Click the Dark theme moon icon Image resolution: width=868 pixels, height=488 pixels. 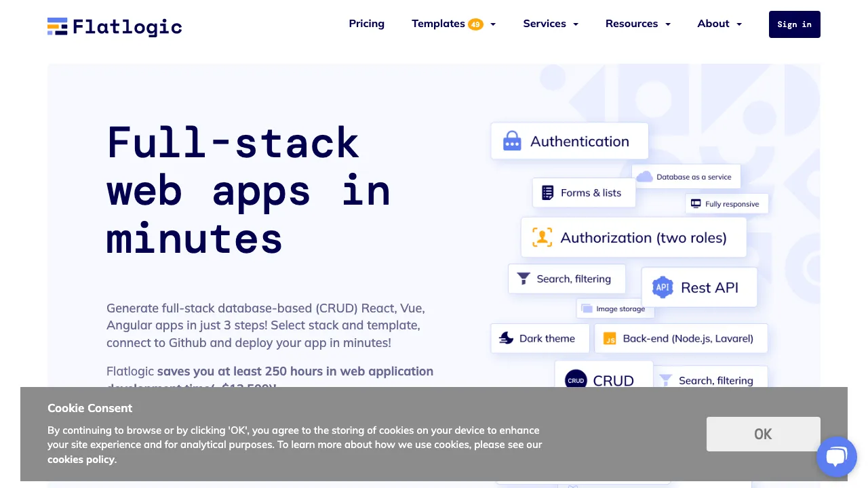[x=506, y=338]
